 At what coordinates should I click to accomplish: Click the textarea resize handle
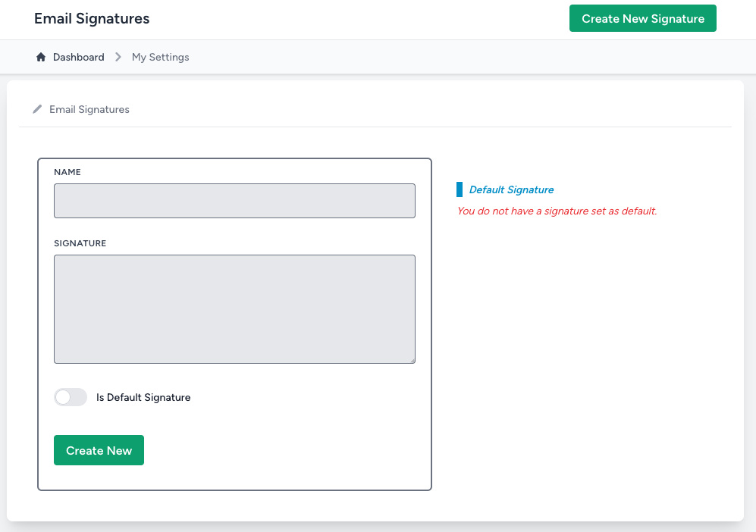click(412, 360)
